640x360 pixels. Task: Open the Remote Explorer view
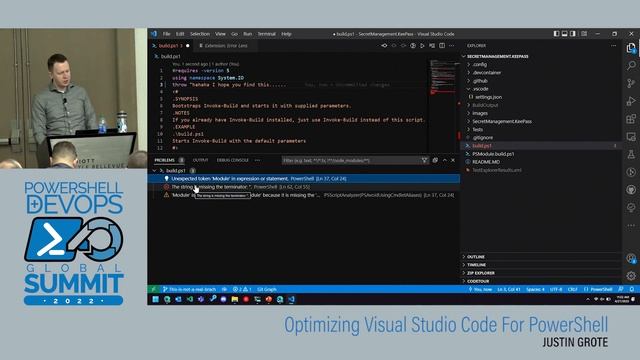pyautogui.click(x=631, y=136)
